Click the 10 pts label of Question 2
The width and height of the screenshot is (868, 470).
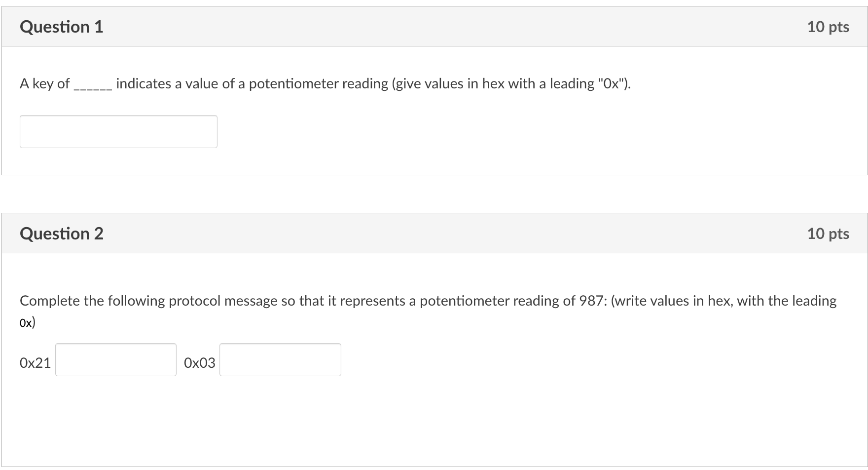pos(828,234)
